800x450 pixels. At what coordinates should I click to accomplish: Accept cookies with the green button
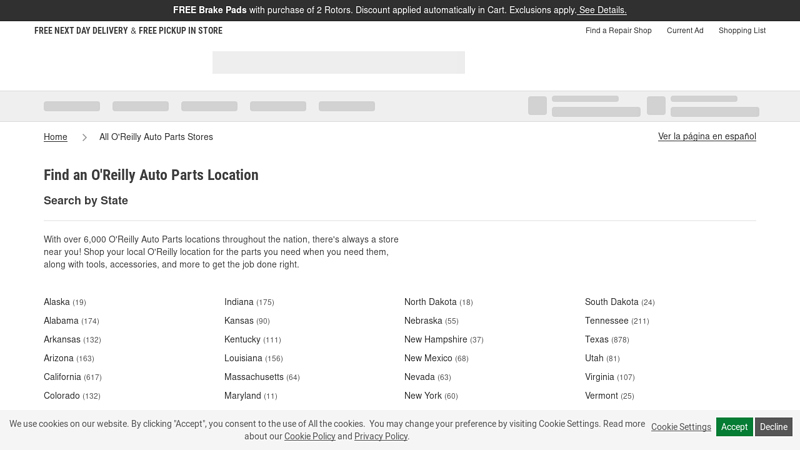coord(734,427)
